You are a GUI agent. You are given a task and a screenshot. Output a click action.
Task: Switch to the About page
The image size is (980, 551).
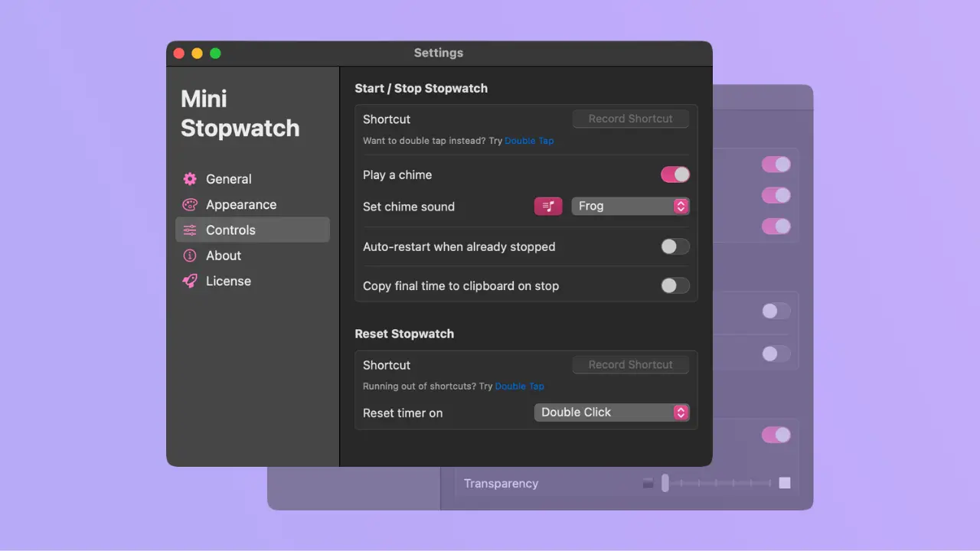[x=224, y=255]
